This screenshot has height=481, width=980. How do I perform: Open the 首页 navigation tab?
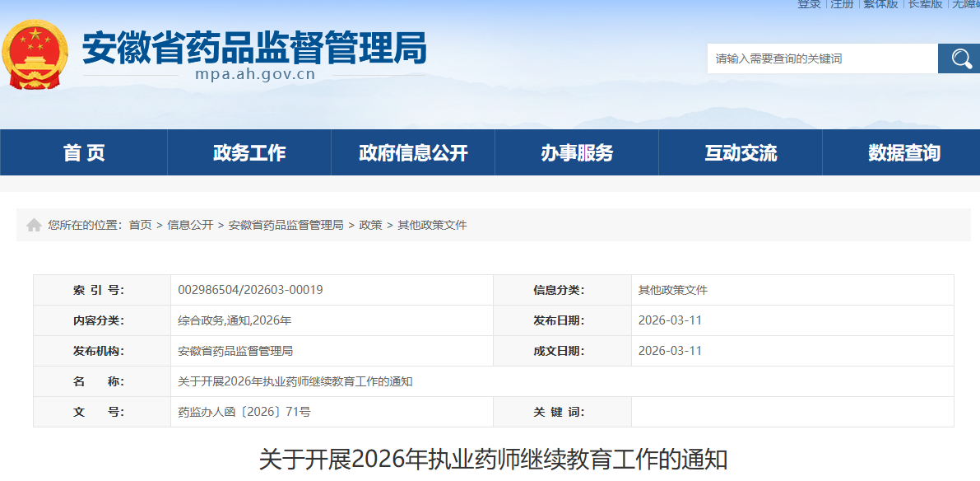(x=84, y=152)
